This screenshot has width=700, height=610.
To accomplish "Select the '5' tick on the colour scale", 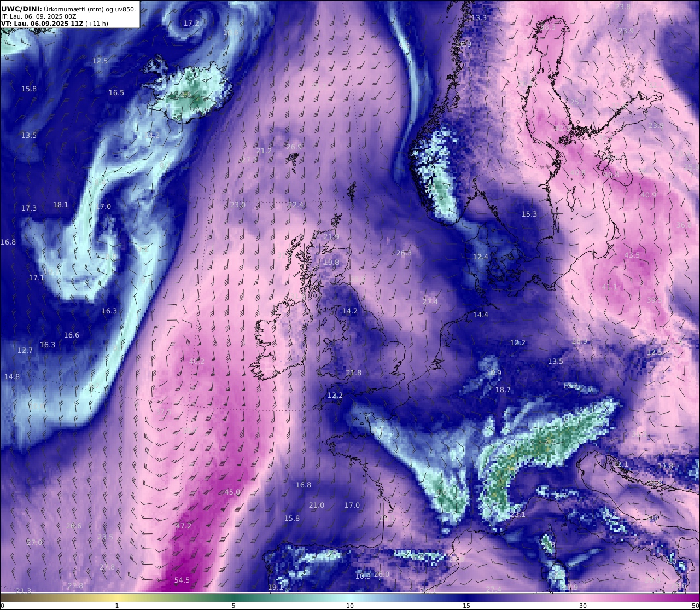I will point(234,606).
